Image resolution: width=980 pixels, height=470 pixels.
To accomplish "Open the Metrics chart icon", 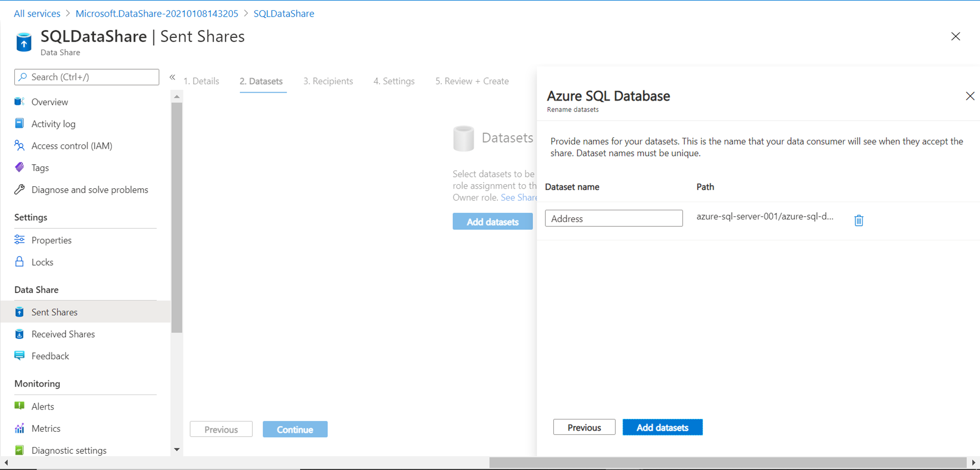I will point(20,428).
